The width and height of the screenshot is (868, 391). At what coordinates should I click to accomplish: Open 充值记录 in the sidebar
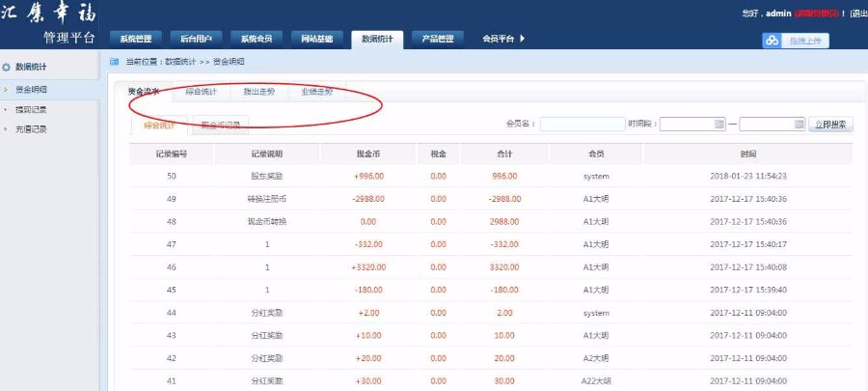pos(32,128)
